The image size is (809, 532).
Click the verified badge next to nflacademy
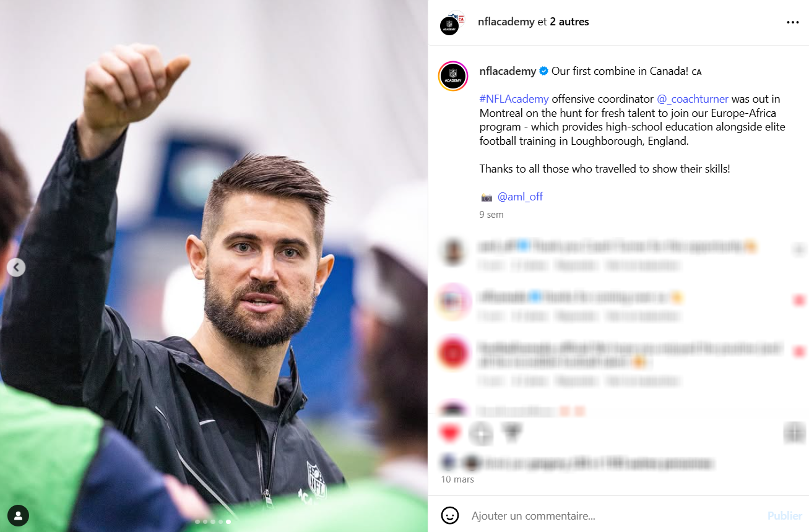click(x=543, y=71)
